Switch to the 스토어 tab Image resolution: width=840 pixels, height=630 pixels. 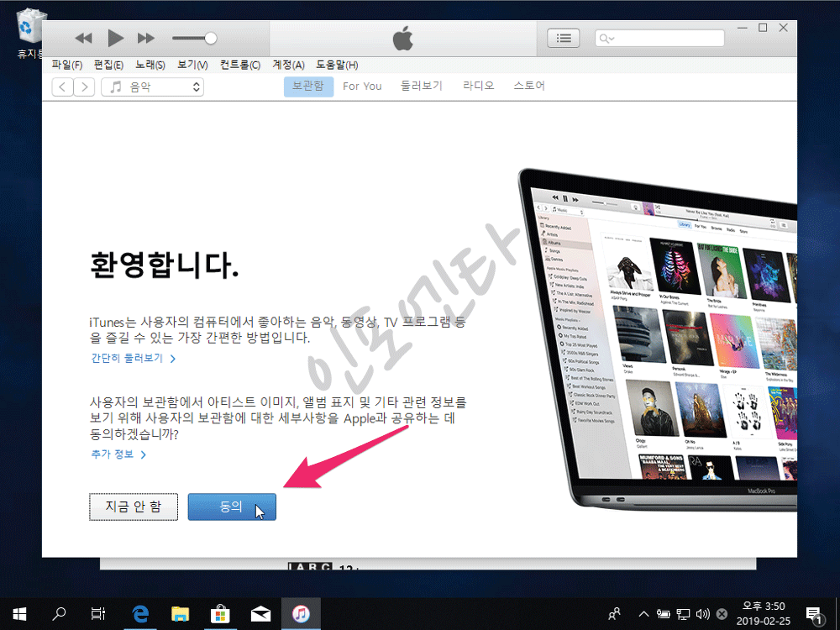click(528, 86)
